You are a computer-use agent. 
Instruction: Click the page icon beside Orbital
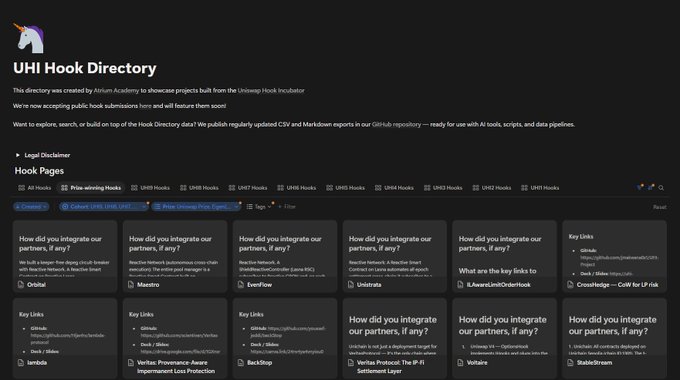click(21, 285)
